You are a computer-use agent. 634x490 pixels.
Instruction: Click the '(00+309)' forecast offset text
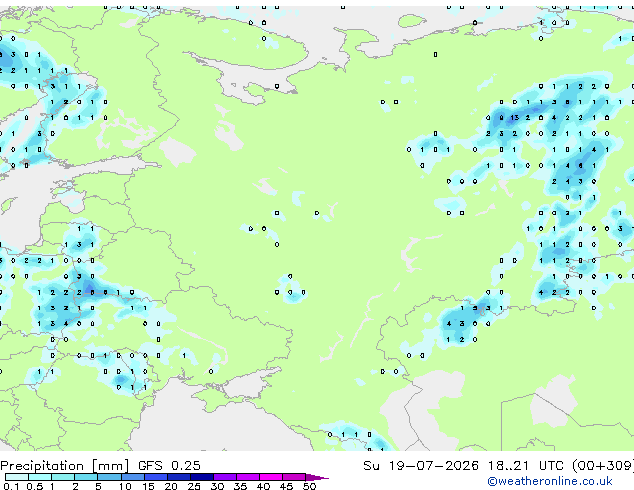(x=603, y=466)
